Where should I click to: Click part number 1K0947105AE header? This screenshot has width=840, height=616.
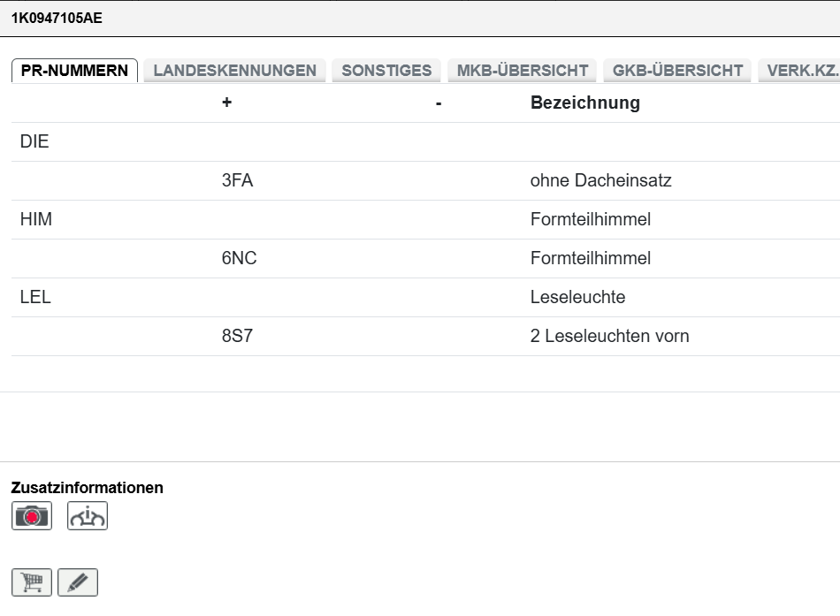(57, 18)
